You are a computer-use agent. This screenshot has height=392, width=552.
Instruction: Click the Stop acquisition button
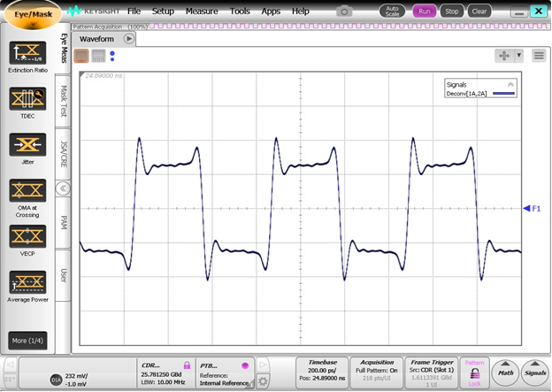pos(452,12)
